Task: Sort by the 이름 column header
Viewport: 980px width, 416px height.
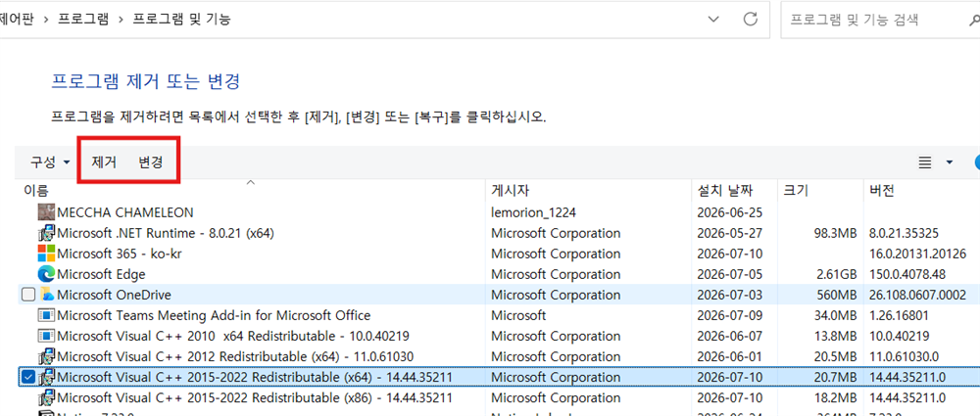Action: 36,190
